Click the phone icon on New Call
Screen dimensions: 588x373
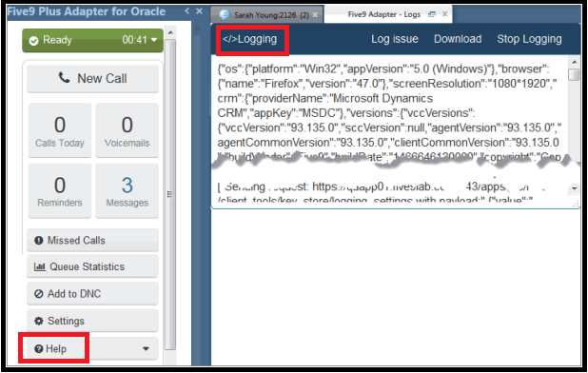(x=64, y=78)
